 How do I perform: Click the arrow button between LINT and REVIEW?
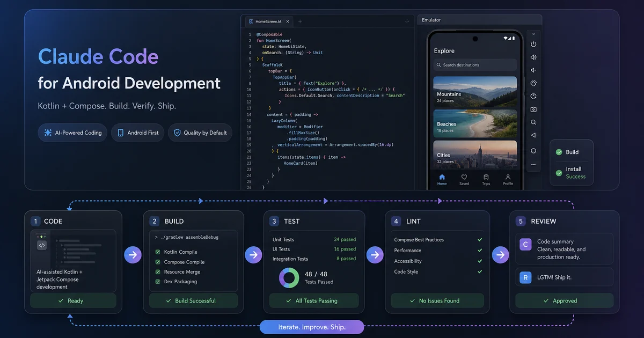pyautogui.click(x=500, y=255)
